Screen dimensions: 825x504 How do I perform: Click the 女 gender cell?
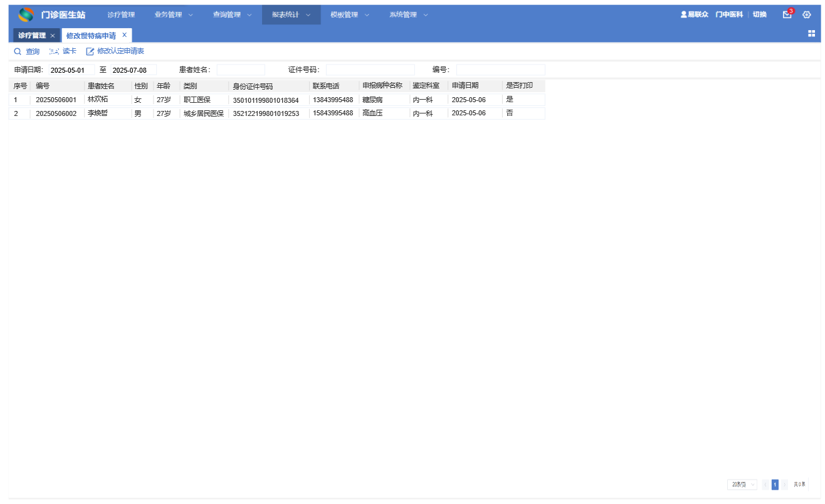pos(138,100)
